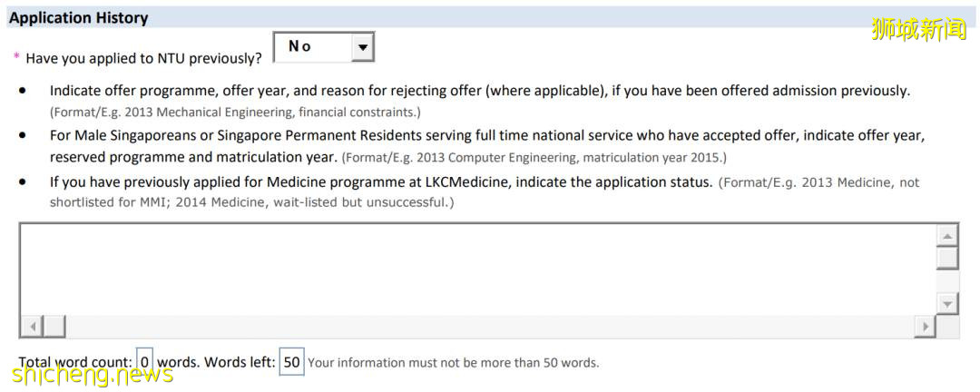Click the horizontal scrollbar thumb of the text area

[54, 326]
